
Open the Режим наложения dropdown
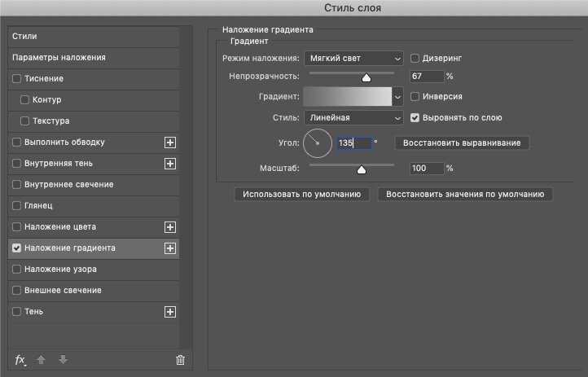[353, 59]
